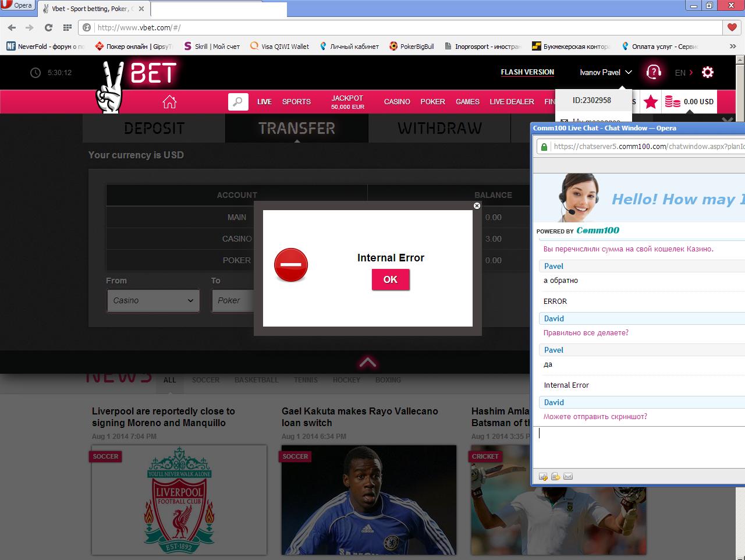Open settings with the gear icon
The height and width of the screenshot is (560, 745).
pos(708,72)
